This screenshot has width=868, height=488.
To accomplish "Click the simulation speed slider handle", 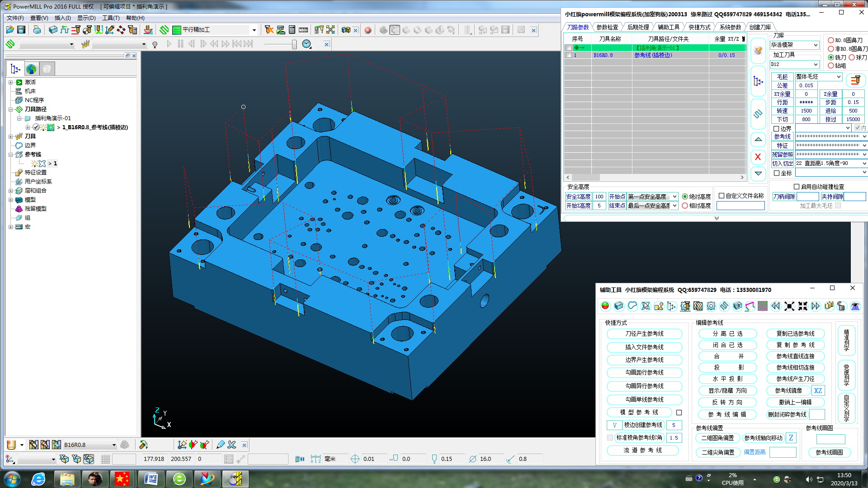I will coord(294,44).
